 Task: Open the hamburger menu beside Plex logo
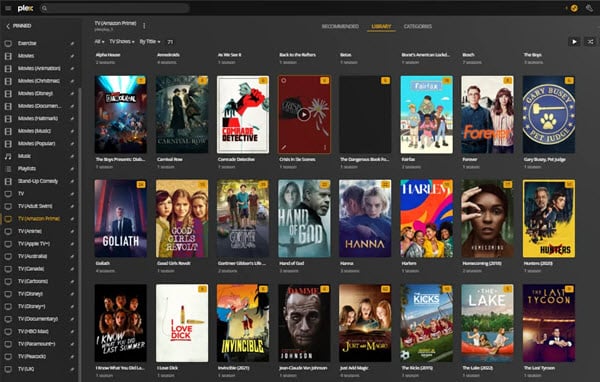tap(8, 8)
